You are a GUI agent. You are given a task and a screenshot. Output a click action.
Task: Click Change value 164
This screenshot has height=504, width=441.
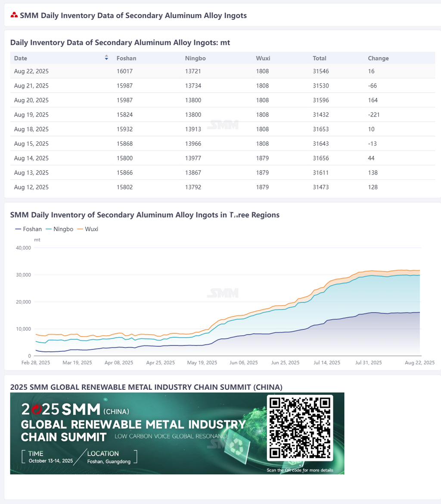tap(373, 100)
